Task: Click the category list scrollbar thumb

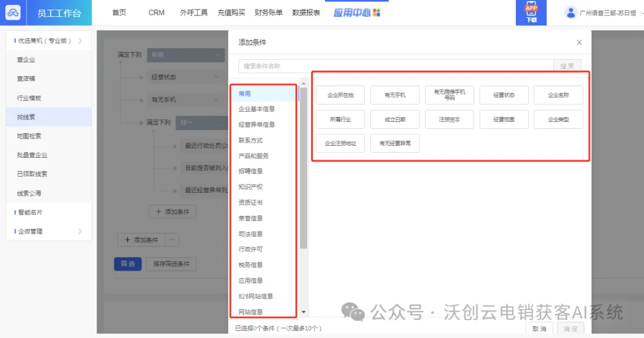Action: (x=304, y=168)
